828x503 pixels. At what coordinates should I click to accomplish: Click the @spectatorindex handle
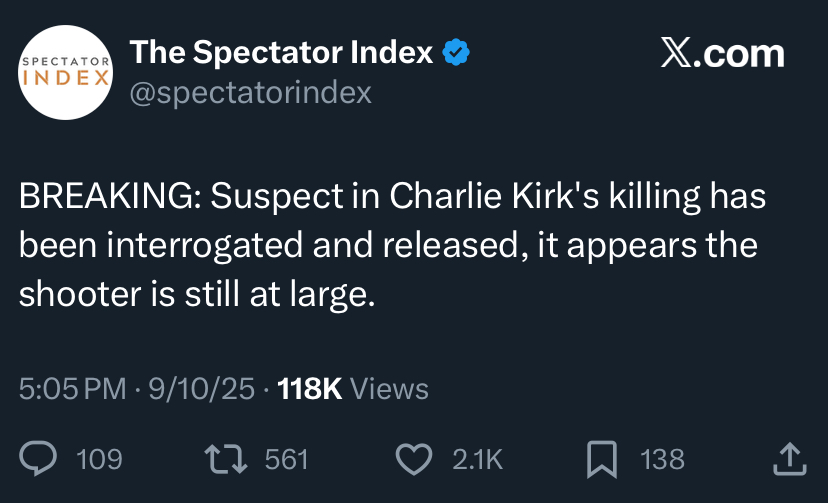251,93
